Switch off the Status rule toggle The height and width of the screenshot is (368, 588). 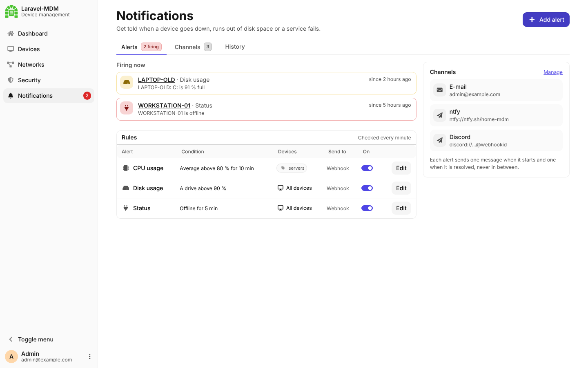pyautogui.click(x=367, y=208)
